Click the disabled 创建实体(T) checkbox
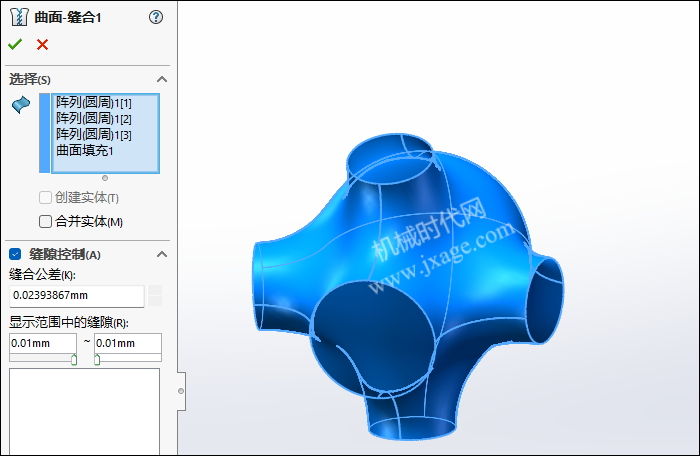Viewport: 700px width, 456px height. click(45, 197)
